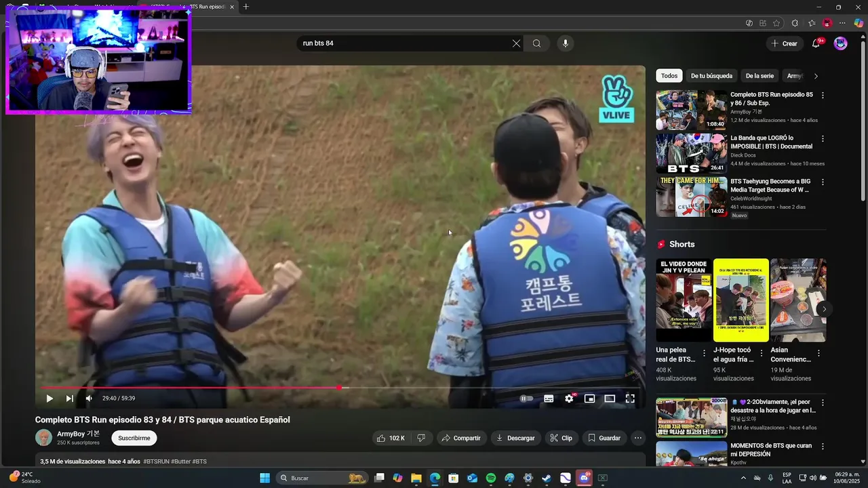
Task: Click the Compartir button
Action: 461,439
